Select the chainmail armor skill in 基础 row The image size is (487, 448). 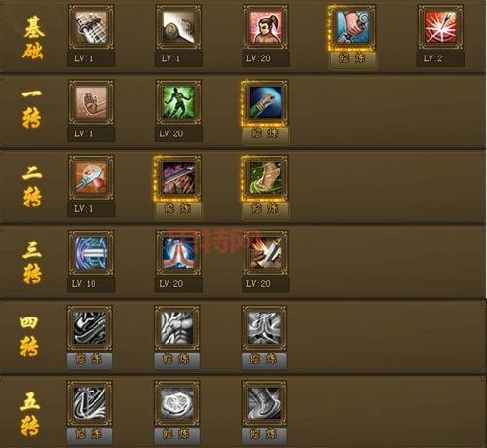coord(92,27)
